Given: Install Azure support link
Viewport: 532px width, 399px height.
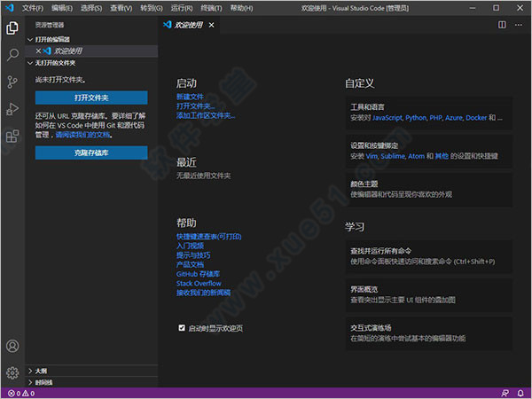Looking at the screenshot, I should click(x=454, y=118).
